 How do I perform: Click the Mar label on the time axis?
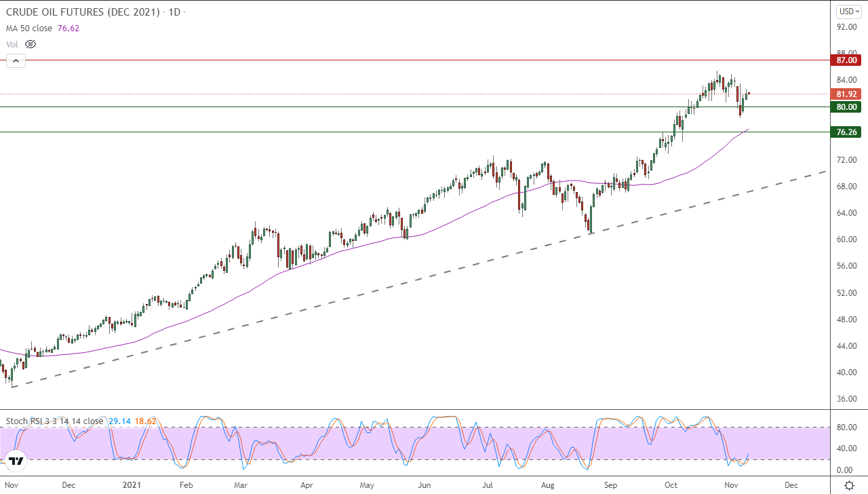pos(242,486)
